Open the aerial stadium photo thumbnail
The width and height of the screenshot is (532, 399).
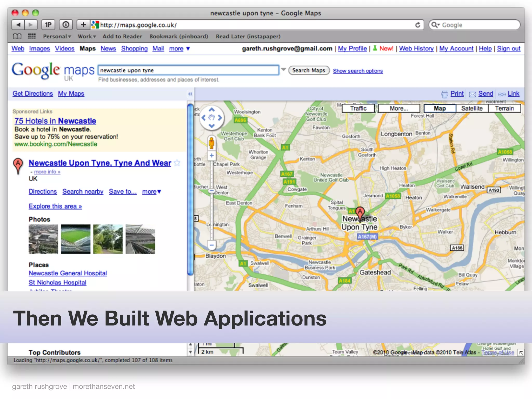(43, 239)
